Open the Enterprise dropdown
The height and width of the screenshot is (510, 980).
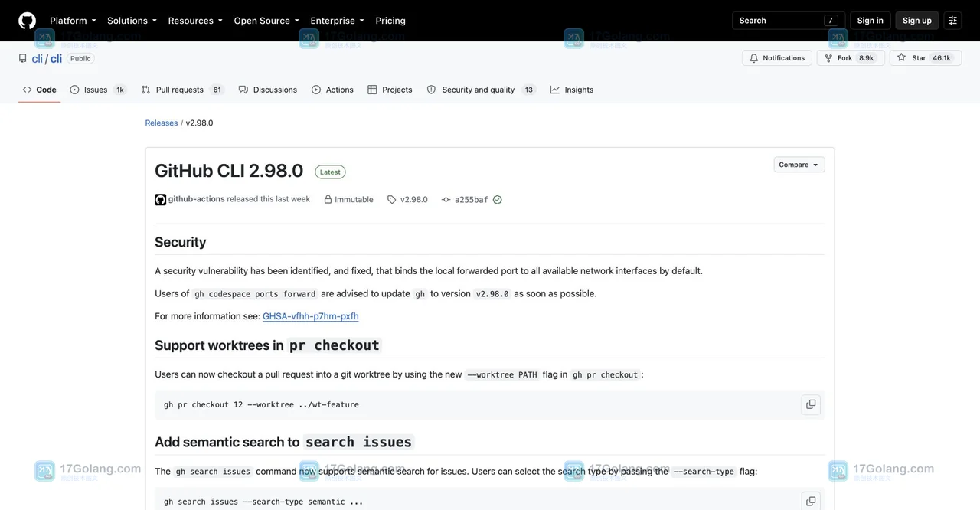click(337, 21)
